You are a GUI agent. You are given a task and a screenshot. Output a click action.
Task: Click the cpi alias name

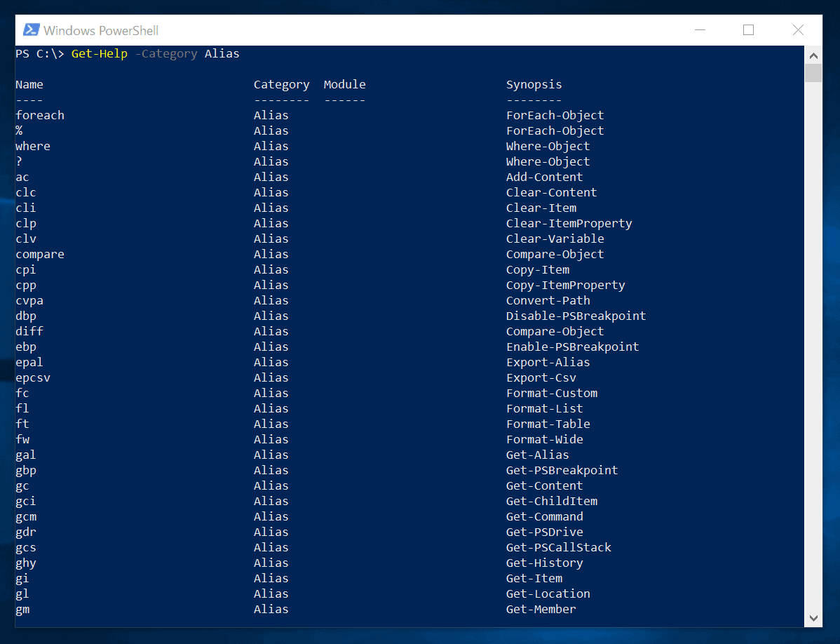[x=26, y=270]
